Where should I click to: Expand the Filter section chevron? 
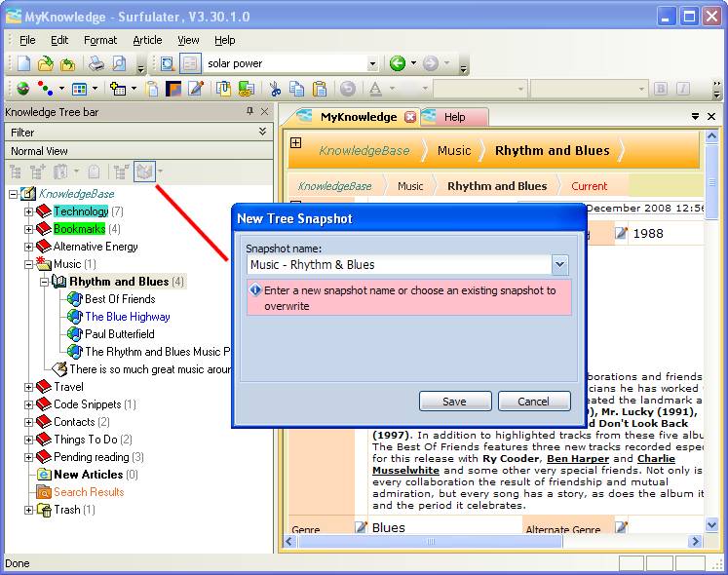[x=262, y=132]
